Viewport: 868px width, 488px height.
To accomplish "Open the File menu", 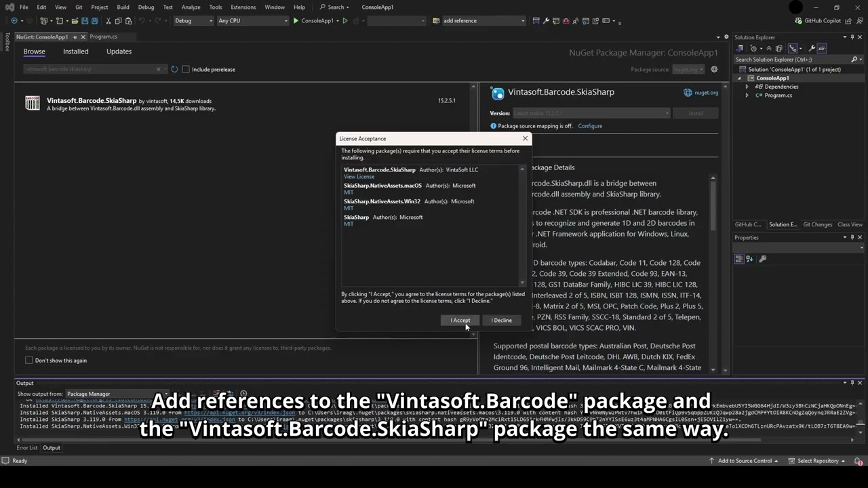I will (x=24, y=7).
